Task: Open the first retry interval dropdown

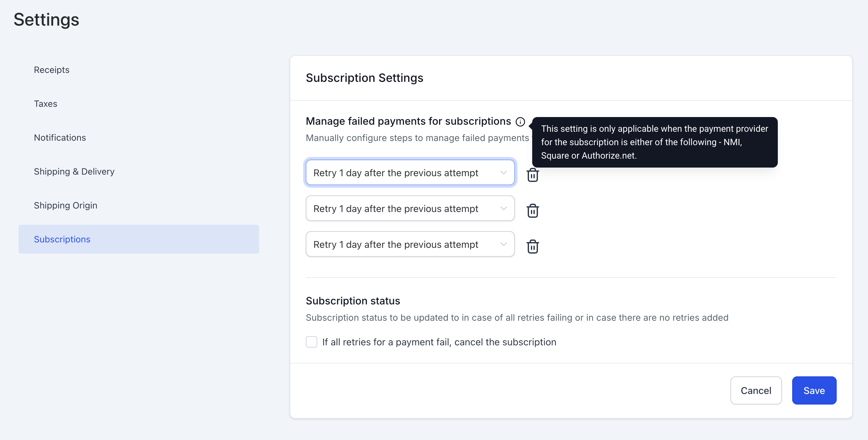Action: tap(396, 173)
